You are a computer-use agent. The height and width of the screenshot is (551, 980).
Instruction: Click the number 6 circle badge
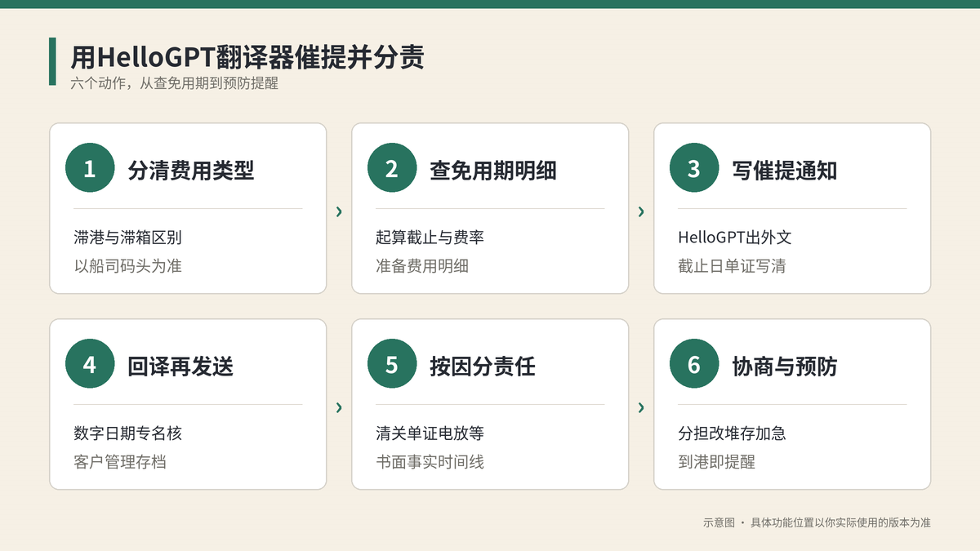click(694, 365)
